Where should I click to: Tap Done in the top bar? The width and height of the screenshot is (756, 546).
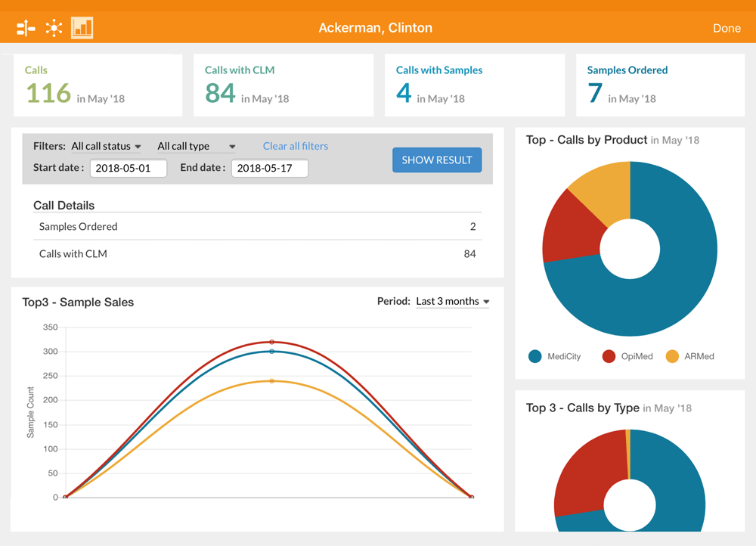tap(727, 28)
